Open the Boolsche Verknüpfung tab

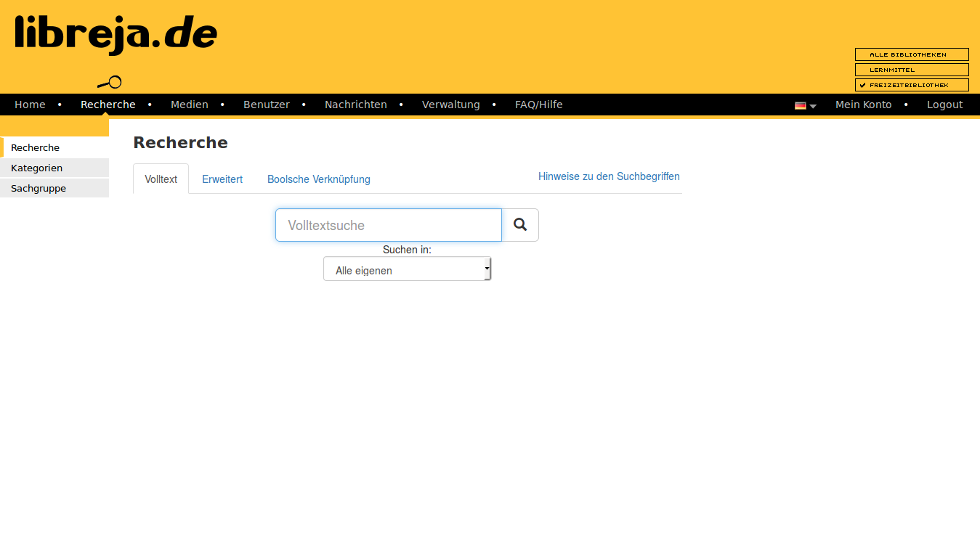tap(319, 179)
